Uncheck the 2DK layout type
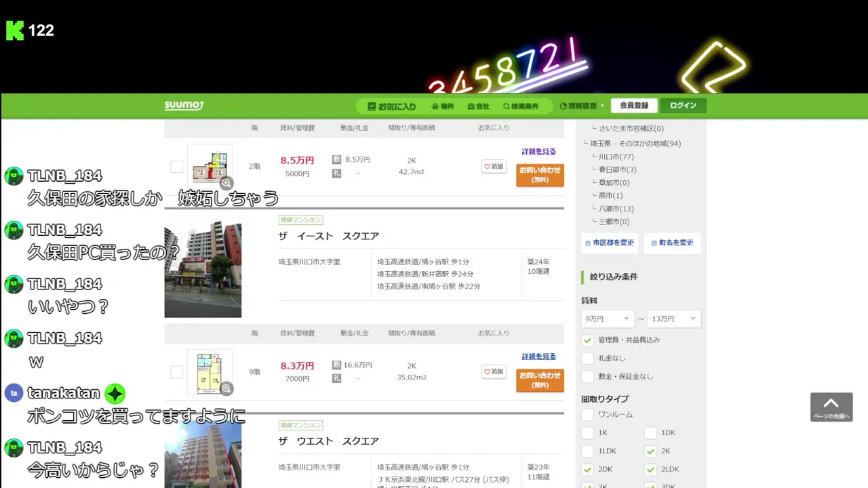The width and height of the screenshot is (868, 488). pyautogui.click(x=588, y=470)
